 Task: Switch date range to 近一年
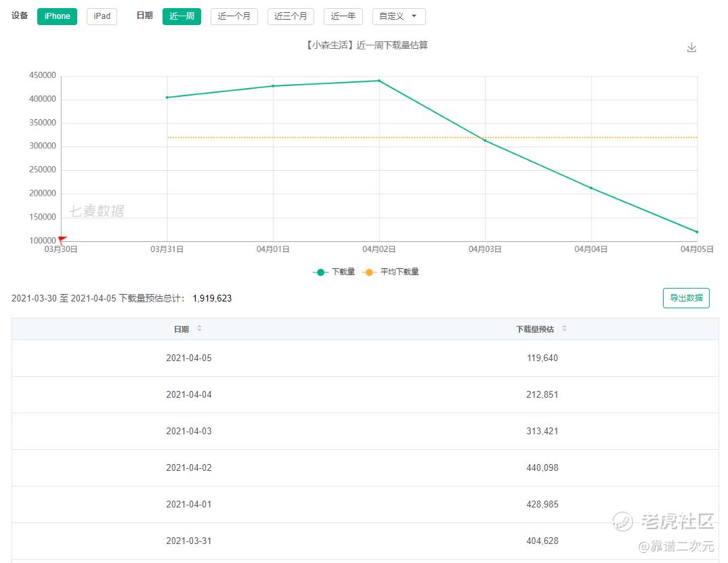click(x=343, y=16)
